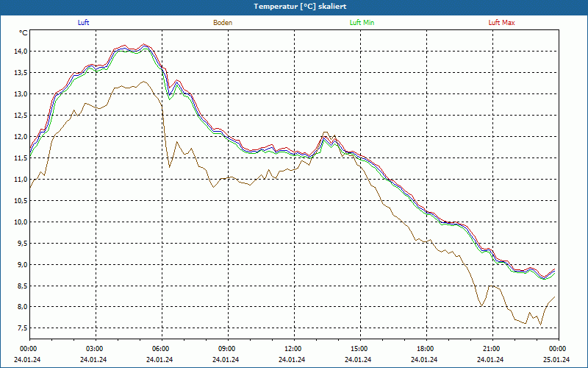Screen dimensions: 588x368
Task: Click the 03:00 time axis label
Action: pyautogui.click(x=94, y=349)
